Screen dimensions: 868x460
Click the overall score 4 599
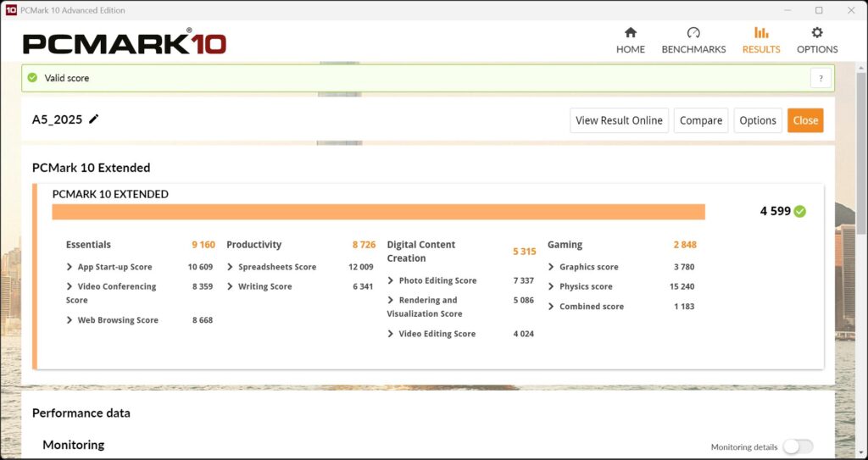(x=775, y=211)
